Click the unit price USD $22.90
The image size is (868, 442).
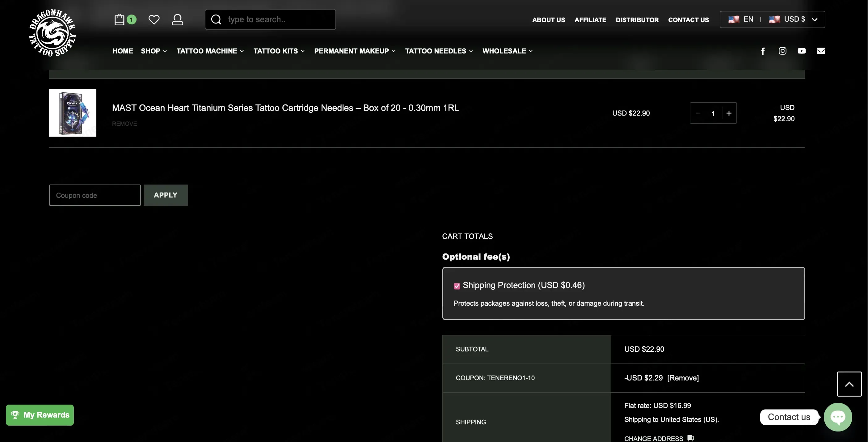pyautogui.click(x=631, y=113)
